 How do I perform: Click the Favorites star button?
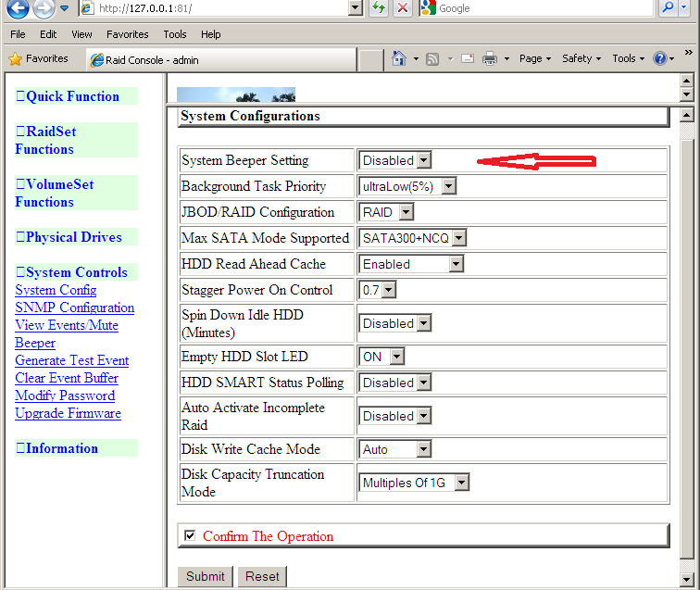tap(39, 58)
